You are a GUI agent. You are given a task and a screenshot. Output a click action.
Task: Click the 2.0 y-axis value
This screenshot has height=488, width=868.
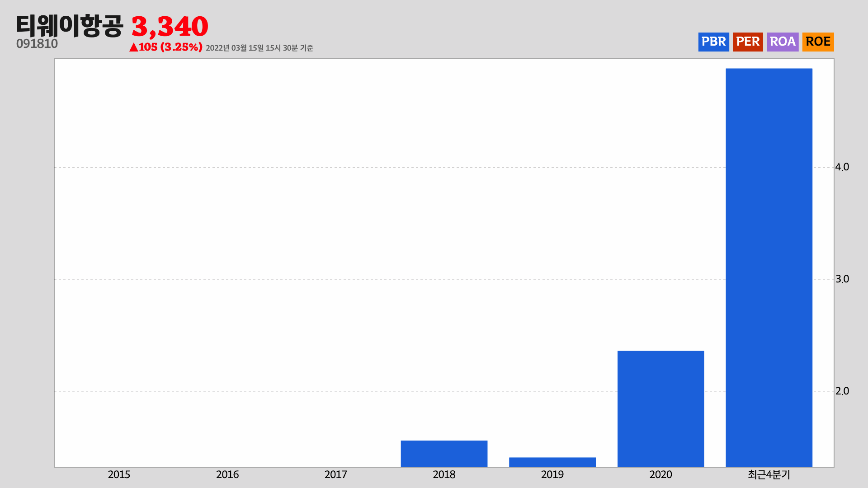click(x=842, y=391)
